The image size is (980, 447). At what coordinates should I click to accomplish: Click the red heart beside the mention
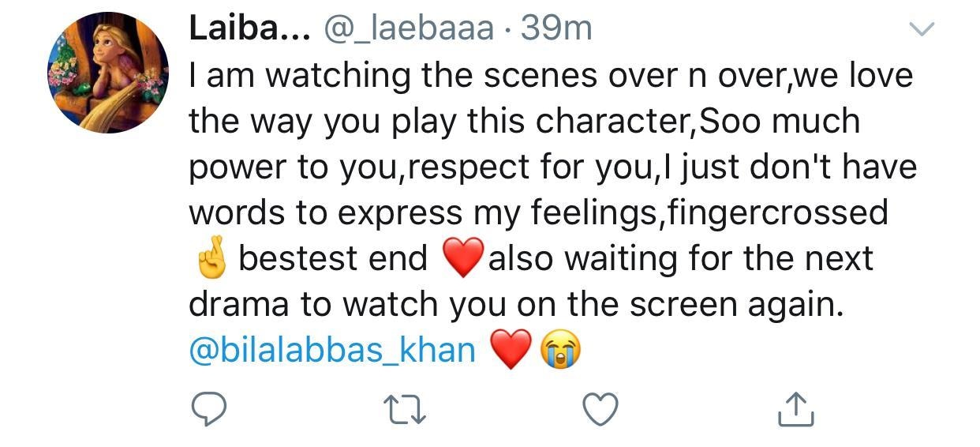[511, 351]
